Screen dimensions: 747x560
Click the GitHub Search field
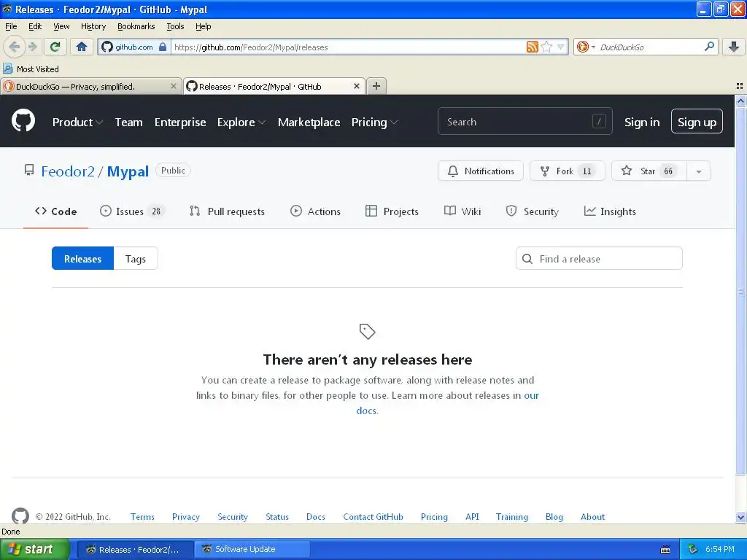point(525,122)
